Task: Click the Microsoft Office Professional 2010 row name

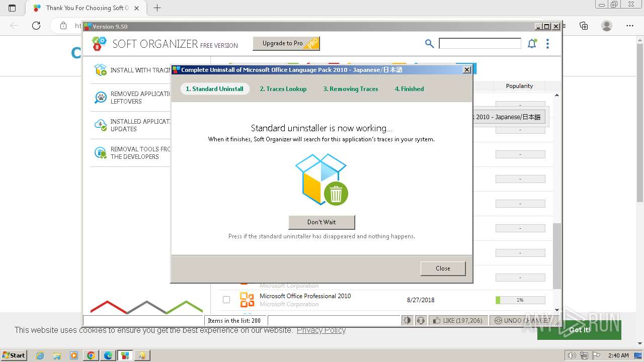Action: pyautogui.click(x=305, y=296)
